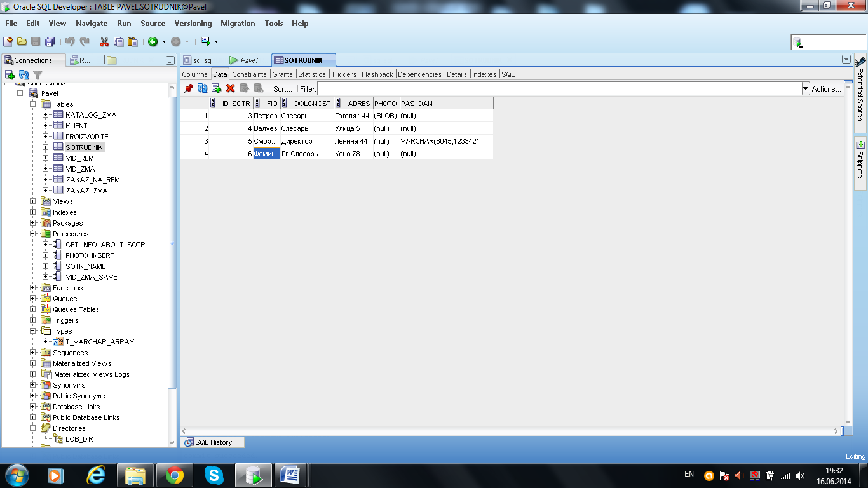Select the SOTRUDNIK table in tree

click(x=84, y=147)
